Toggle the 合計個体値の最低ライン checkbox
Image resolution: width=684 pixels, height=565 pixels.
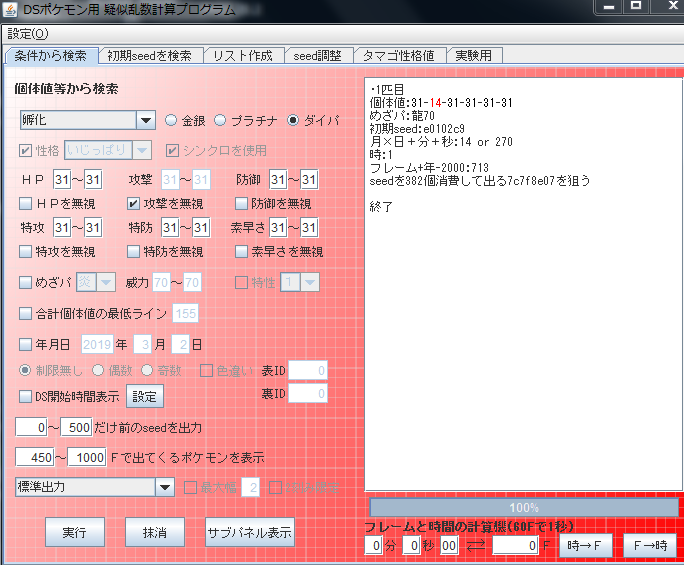coord(26,313)
